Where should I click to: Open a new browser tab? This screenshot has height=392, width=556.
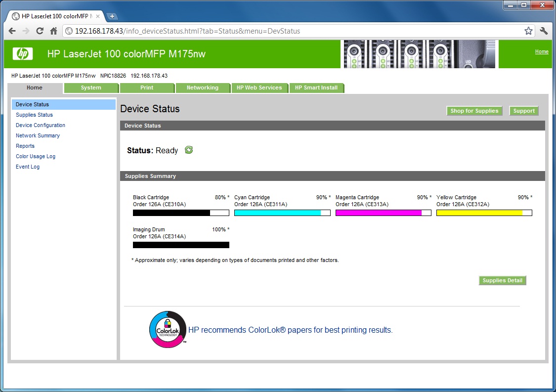point(112,16)
